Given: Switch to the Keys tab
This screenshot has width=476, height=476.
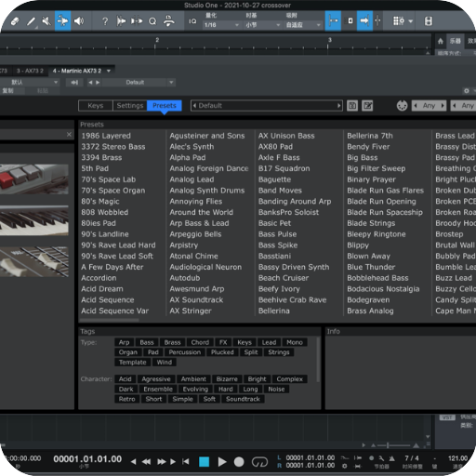Looking at the screenshot, I should pyautogui.click(x=96, y=106).
